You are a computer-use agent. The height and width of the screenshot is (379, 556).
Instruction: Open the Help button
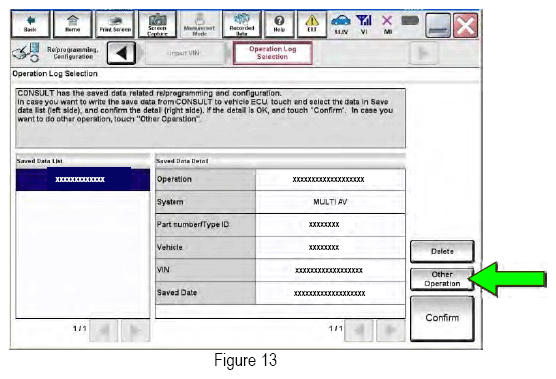(279, 24)
